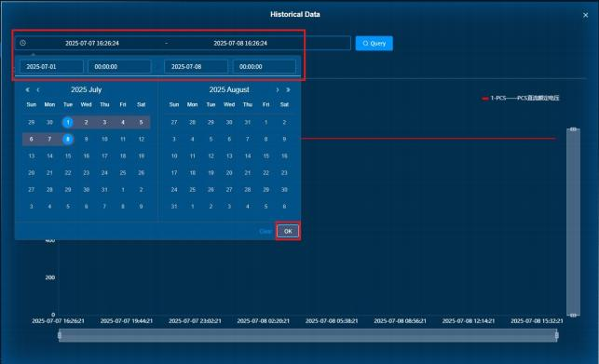Click the clock icon in date range field
This screenshot has height=364, width=599.
(23, 43)
